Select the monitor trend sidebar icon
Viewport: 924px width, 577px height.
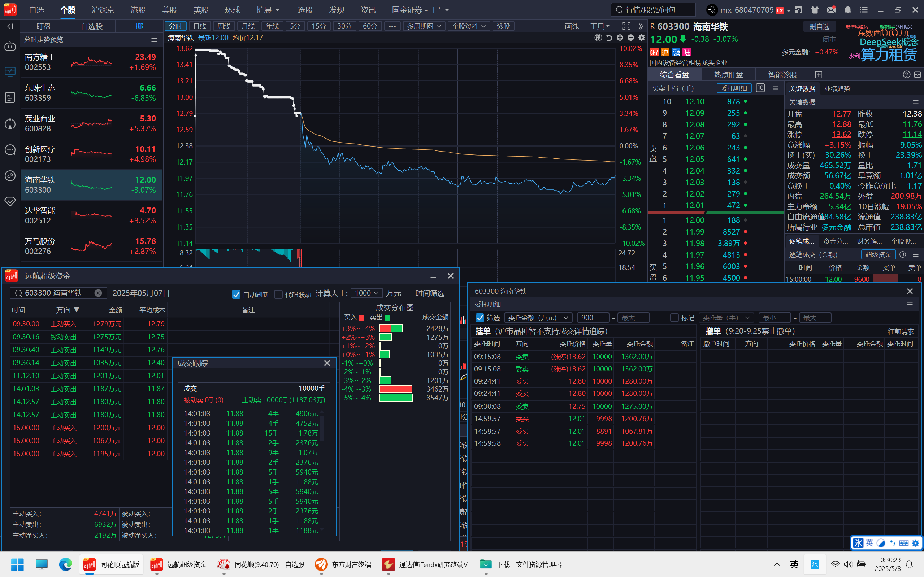[10, 72]
